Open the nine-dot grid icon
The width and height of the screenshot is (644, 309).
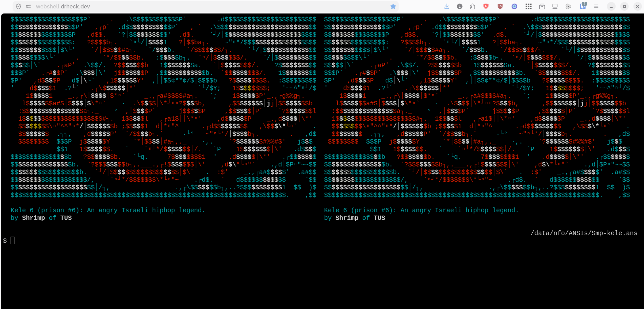[x=528, y=6]
